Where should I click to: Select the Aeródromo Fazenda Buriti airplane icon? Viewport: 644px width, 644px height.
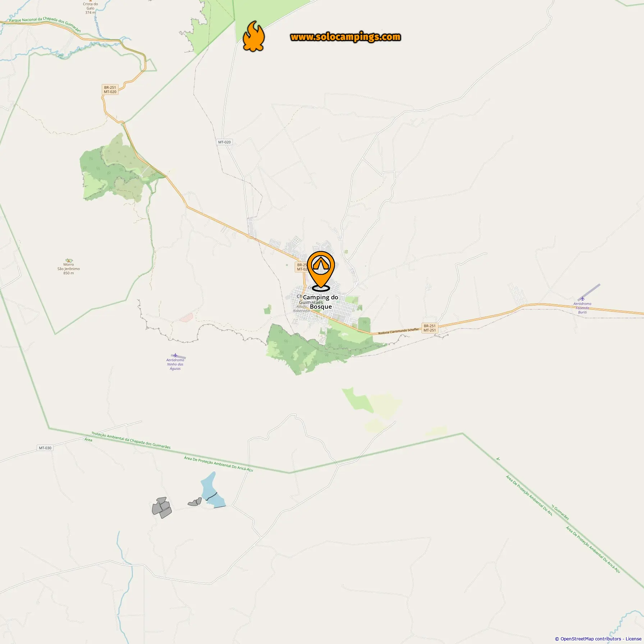tap(583, 299)
